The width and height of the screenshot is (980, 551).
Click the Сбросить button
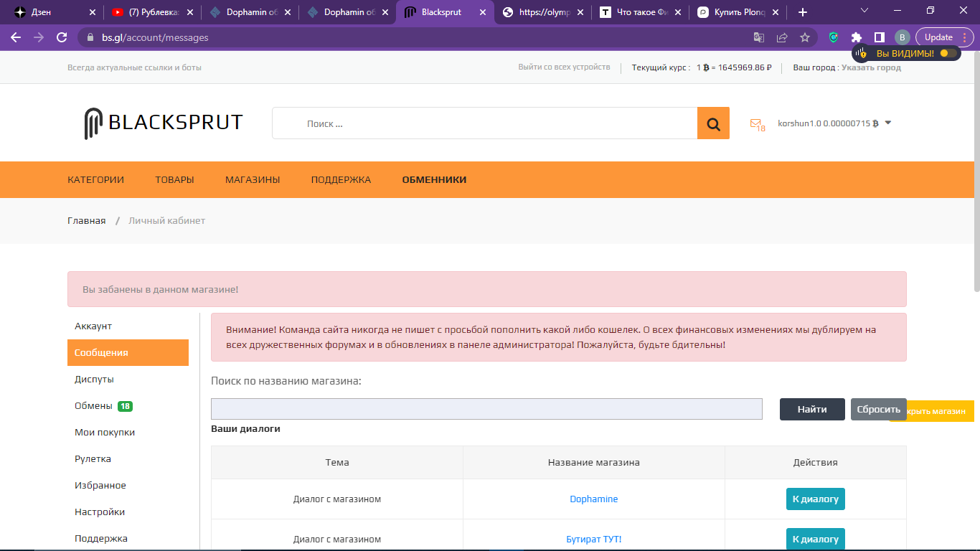(878, 410)
